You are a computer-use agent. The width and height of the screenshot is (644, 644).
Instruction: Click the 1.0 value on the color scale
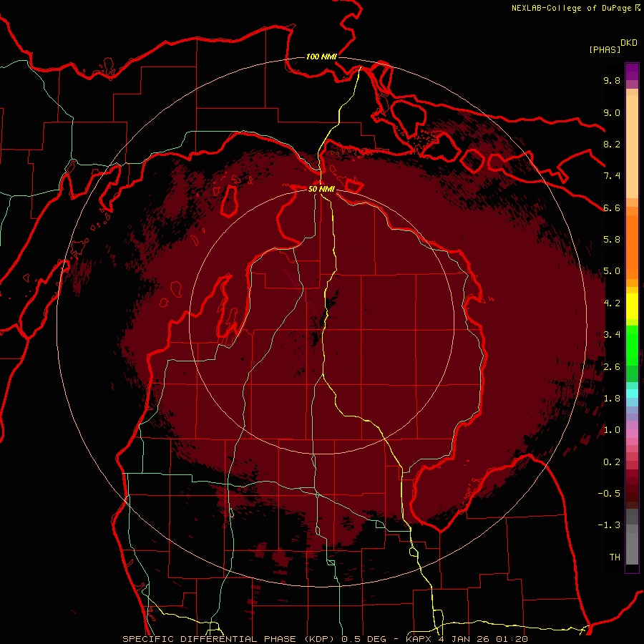(612, 430)
